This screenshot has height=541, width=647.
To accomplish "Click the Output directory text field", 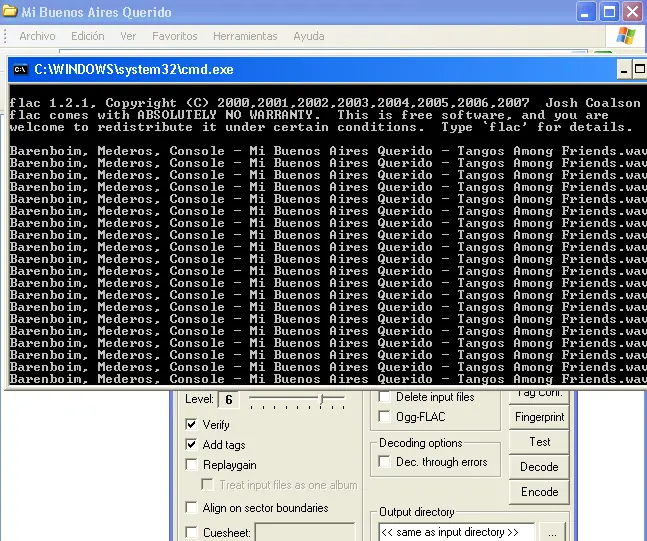I will pyautogui.click(x=457, y=532).
